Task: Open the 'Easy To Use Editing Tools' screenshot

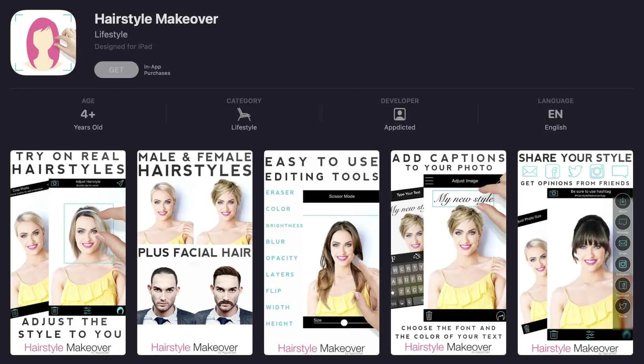Action: coord(321,253)
